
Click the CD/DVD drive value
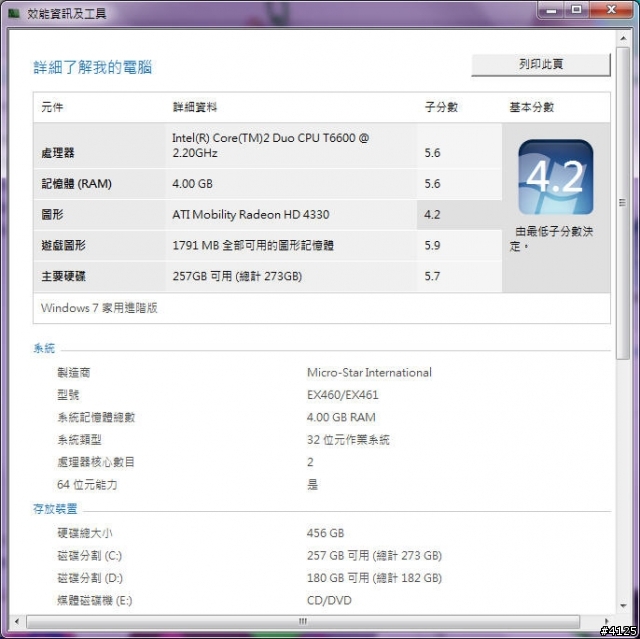click(329, 601)
